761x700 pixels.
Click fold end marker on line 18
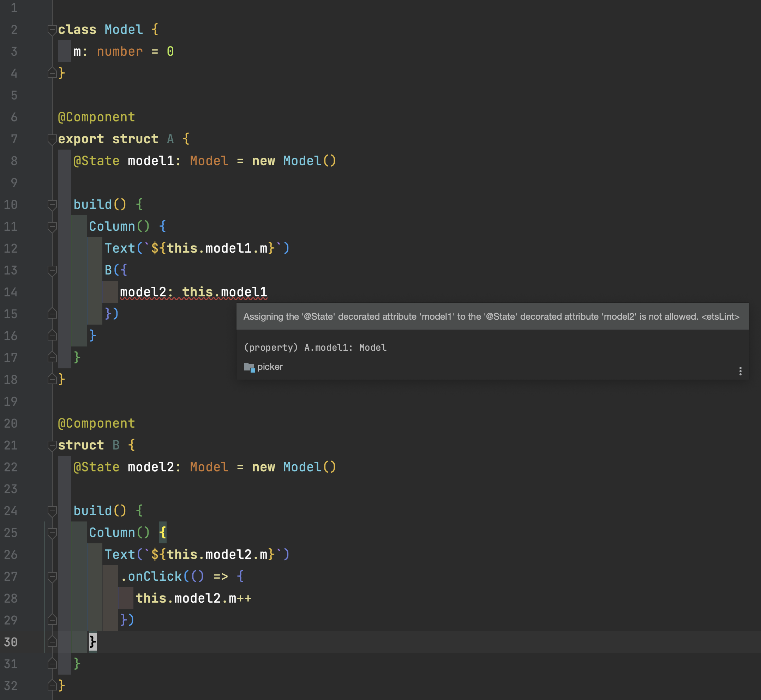(x=52, y=379)
